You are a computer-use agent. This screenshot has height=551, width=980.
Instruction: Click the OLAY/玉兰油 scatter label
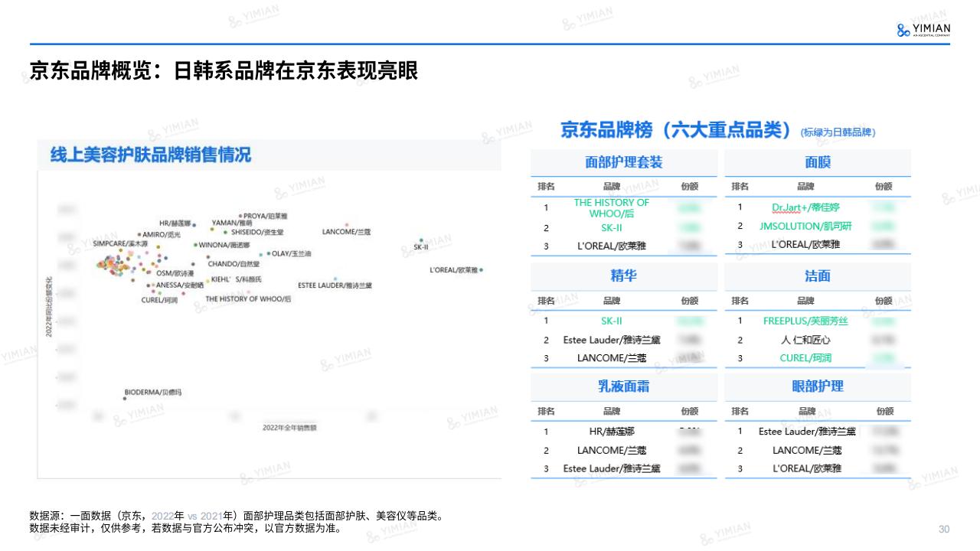[291, 253]
